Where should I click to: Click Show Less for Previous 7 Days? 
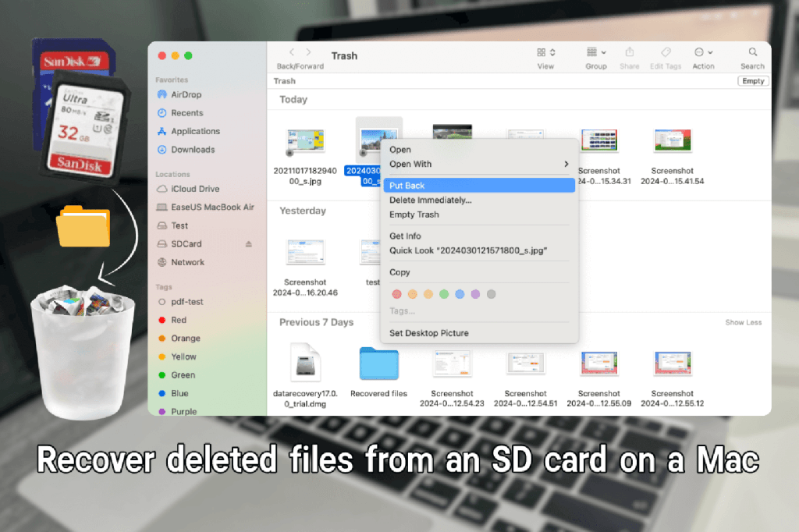coord(743,323)
